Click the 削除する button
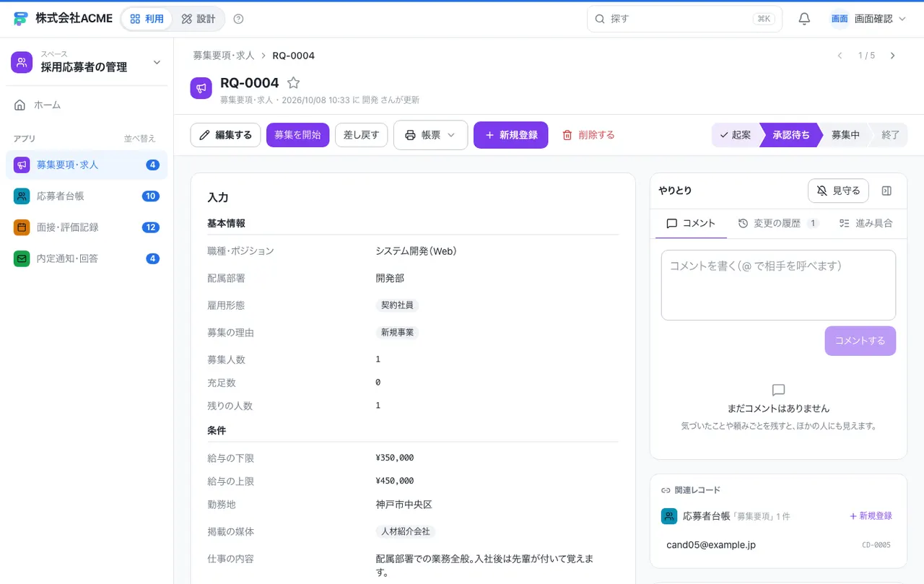Screen dimensions: 924x584 (x=588, y=135)
